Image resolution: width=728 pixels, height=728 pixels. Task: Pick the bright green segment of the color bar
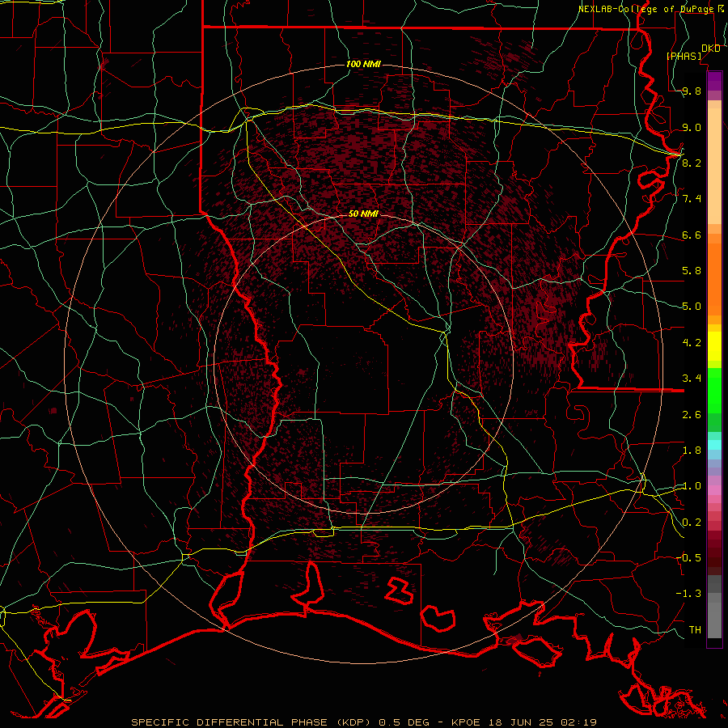pos(714,391)
